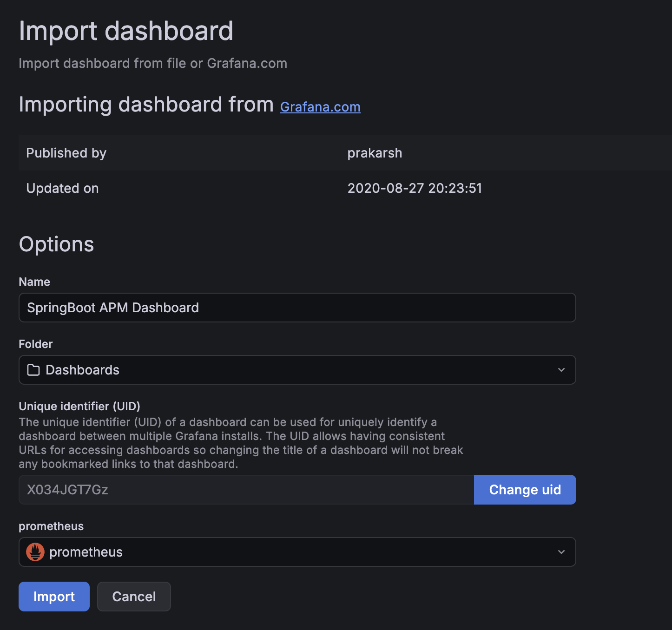Screen dimensions: 672x630
Task: Cancel the dashboard import
Action: (134, 597)
